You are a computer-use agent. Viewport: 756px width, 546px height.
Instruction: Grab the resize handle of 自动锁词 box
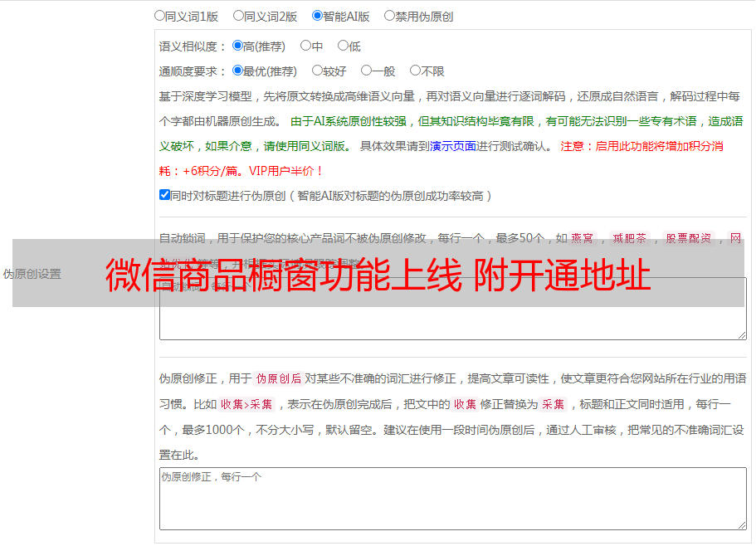(742, 335)
